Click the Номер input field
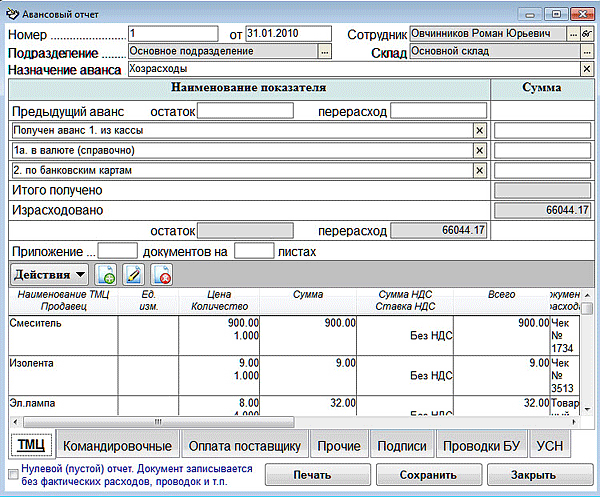This screenshot has width=600, height=497. click(x=173, y=34)
